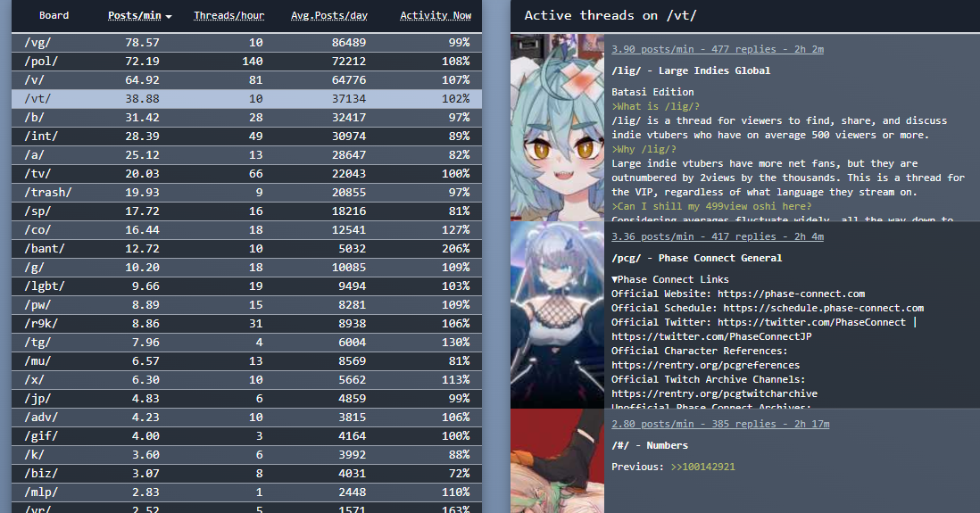Sort by Threads/hour column header
980x513 pixels.
coord(228,16)
